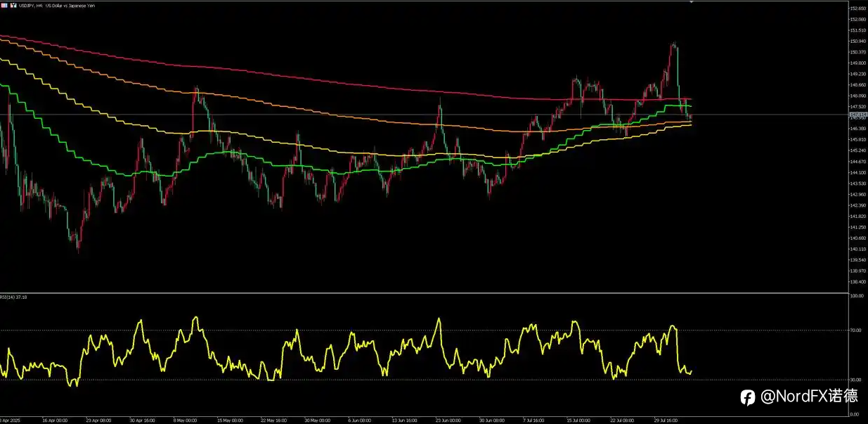Viewport: 868px width, 424px height.
Task: Click the '15 May 08:00' time axis label
Action: 230,420
